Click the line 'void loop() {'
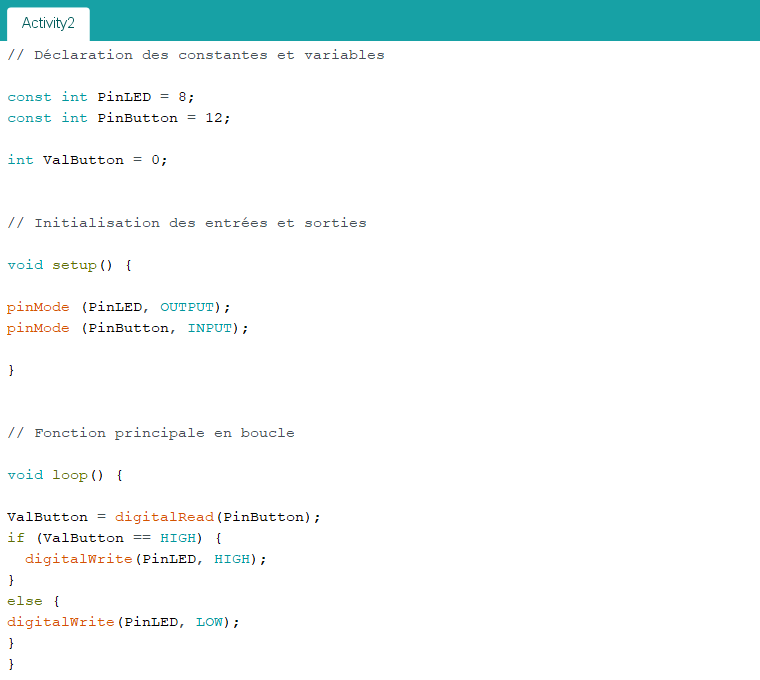 click(65, 475)
